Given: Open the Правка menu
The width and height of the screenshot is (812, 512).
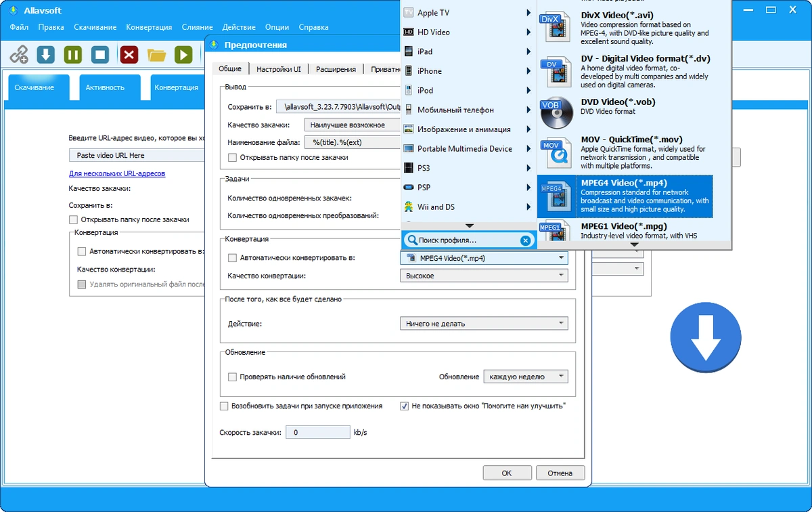Looking at the screenshot, I should pyautogui.click(x=51, y=27).
